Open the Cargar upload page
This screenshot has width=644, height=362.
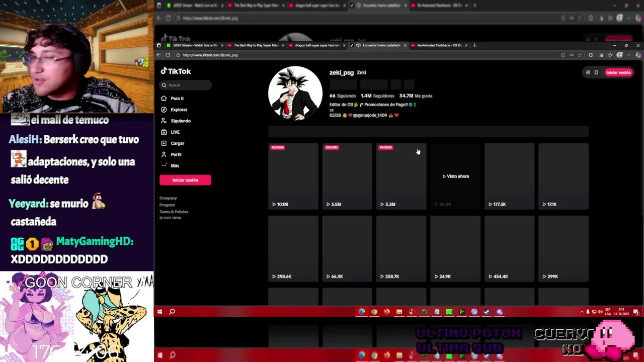(x=177, y=143)
